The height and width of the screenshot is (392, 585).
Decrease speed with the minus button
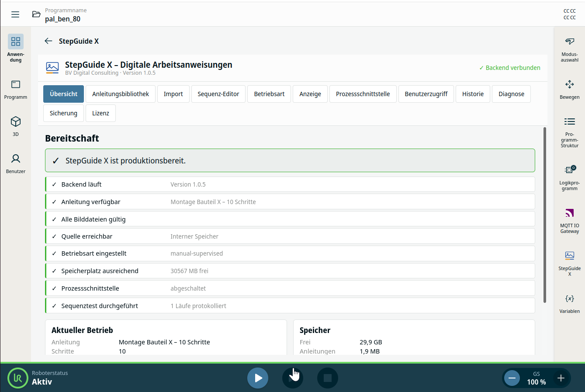point(512,378)
